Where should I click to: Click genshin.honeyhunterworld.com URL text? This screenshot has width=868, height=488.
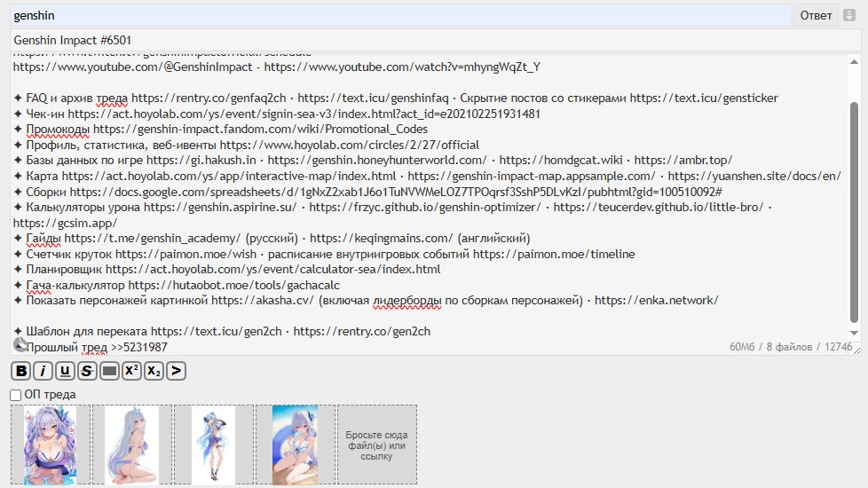[377, 161]
